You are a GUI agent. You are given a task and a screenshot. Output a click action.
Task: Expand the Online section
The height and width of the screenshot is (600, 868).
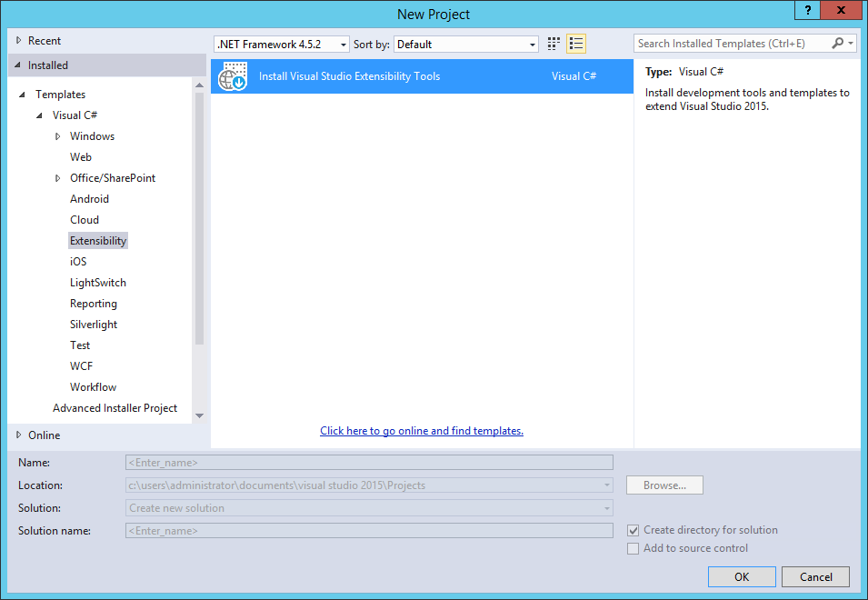pos(18,435)
